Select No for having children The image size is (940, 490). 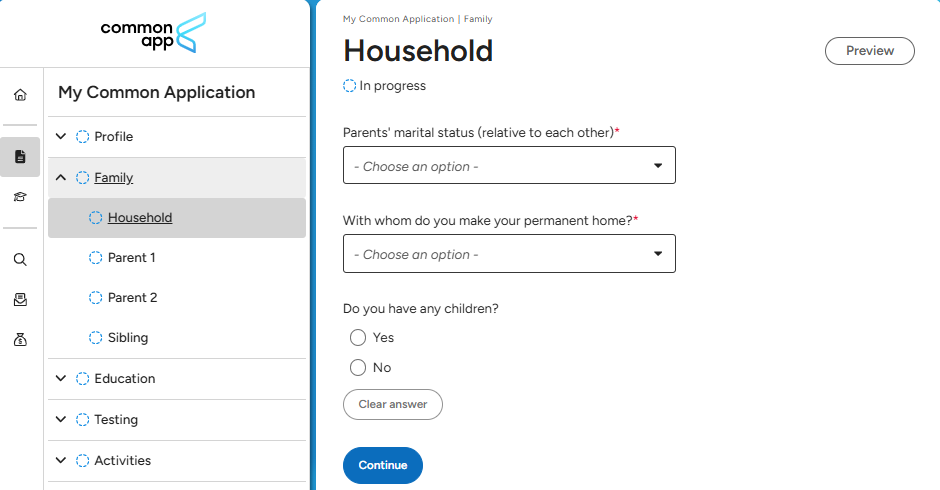pyautogui.click(x=358, y=368)
